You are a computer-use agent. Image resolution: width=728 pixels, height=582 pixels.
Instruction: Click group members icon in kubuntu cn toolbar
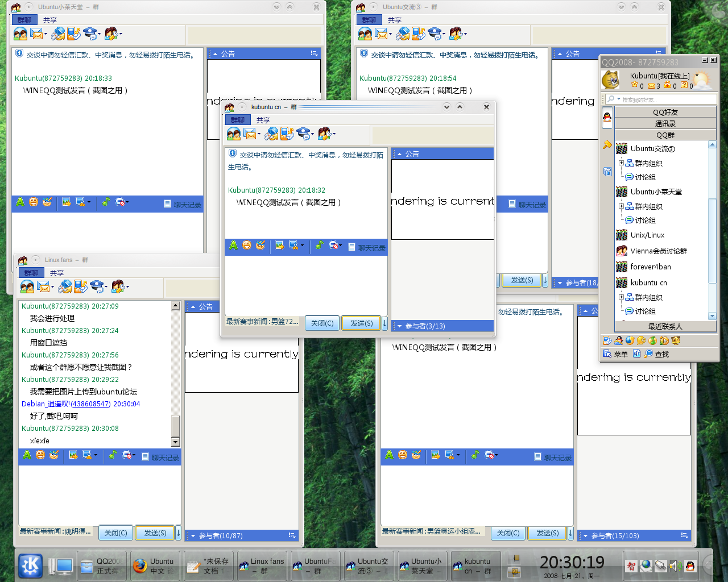(234, 134)
